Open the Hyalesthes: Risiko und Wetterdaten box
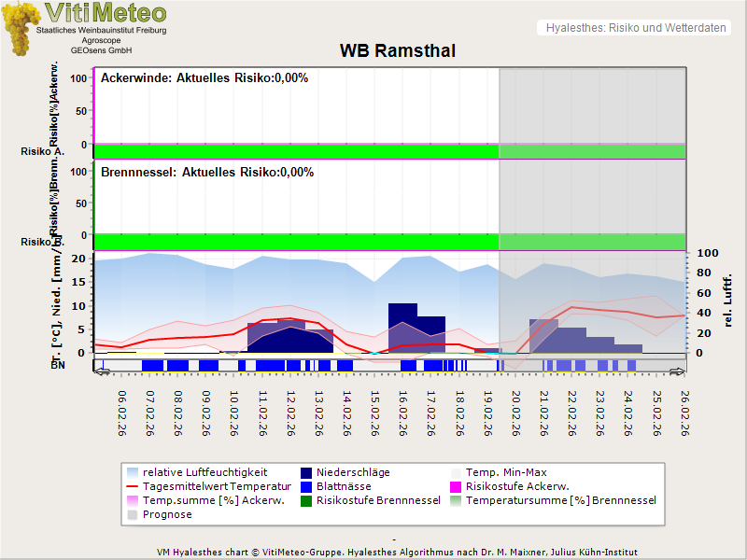The width and height of the screenshot is (747, 560). click(x=634, y=28)
